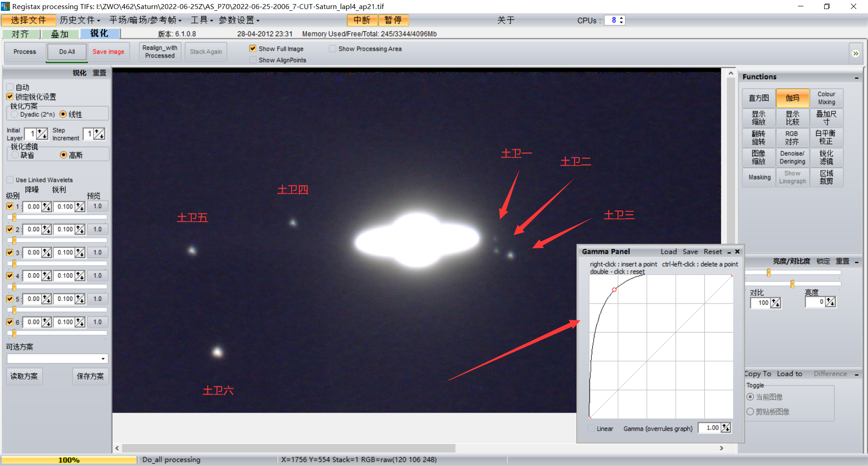Open 锐化滤镜 sharpen filter function
The height and width of the screenshot is (466, 868).
click(x=826, y=157)
